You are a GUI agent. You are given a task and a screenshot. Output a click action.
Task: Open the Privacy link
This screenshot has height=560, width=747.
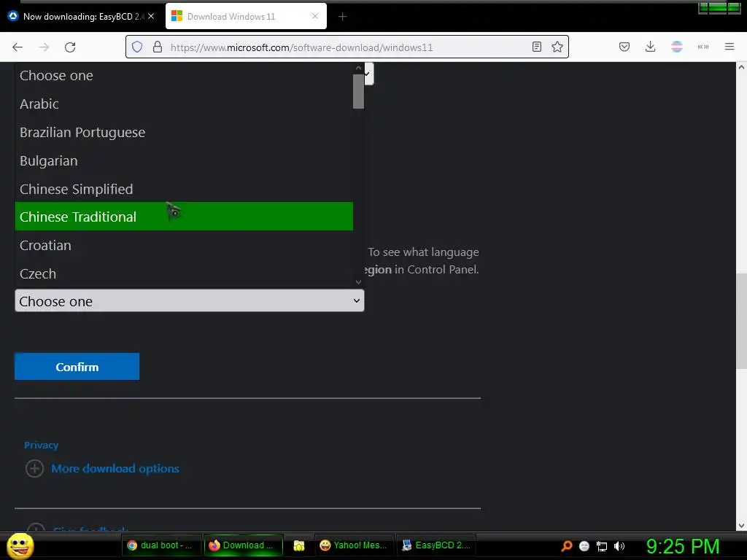[x=41, y=445]
